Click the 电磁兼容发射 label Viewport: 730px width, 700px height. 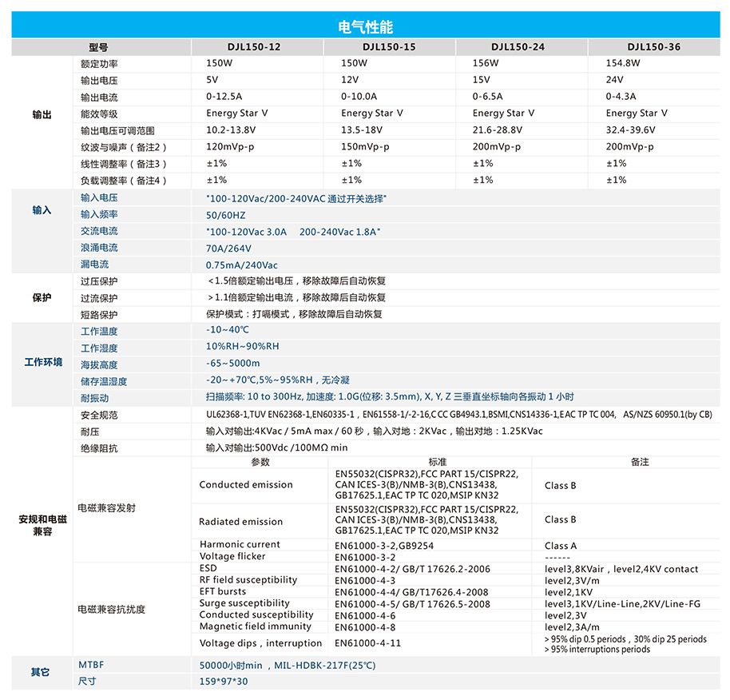pos(106,508)
